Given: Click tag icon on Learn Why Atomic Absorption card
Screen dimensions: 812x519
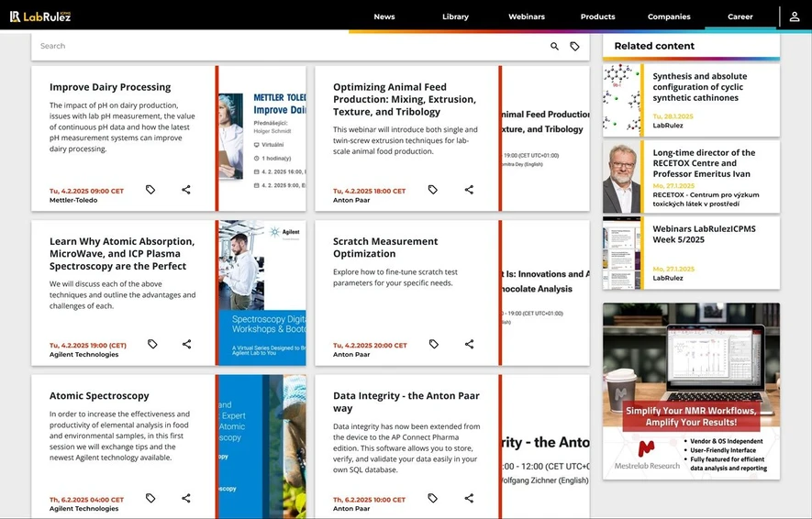Looking at the screenshot, I should [x=152, y=344].
